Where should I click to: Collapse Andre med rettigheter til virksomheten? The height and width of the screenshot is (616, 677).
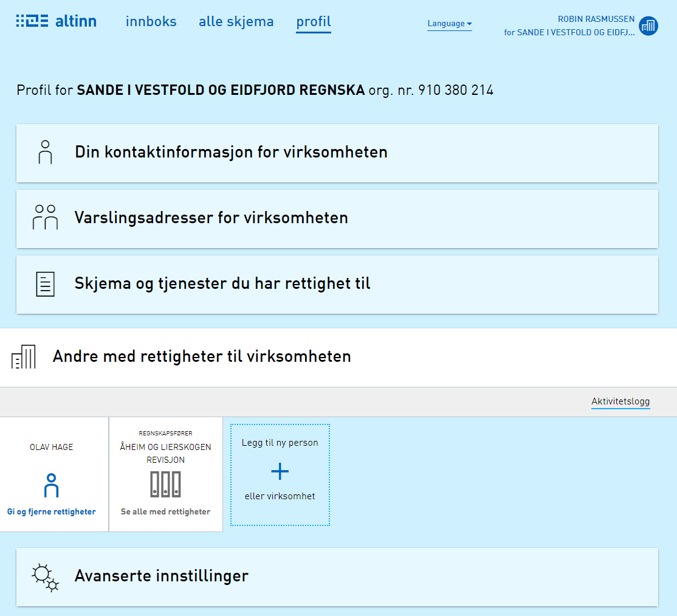(x=338, y=357)
